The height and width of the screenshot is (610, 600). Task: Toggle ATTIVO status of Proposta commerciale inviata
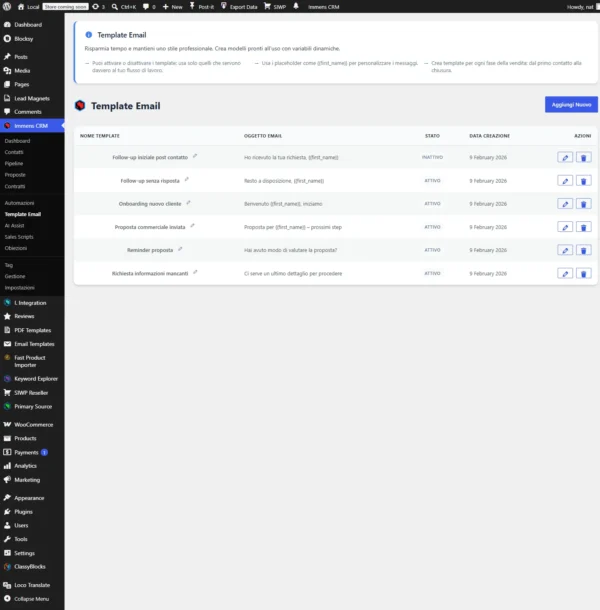(432, 227)
